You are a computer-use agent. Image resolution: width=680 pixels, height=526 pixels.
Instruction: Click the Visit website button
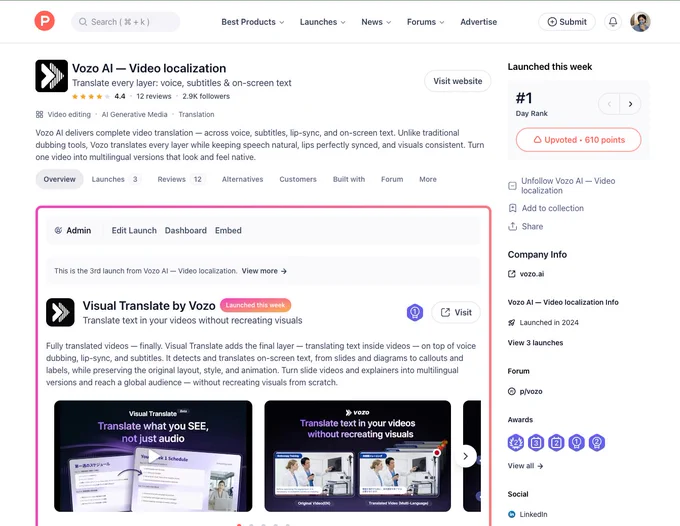[458, 81]
